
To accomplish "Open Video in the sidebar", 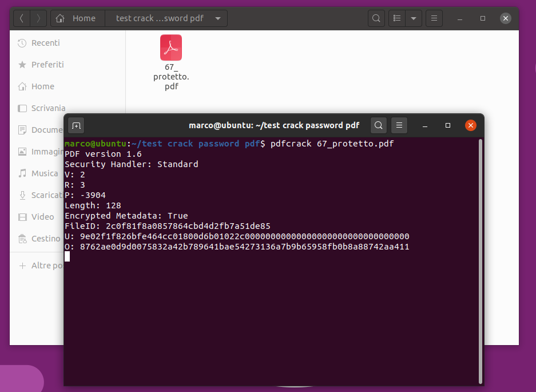I will [38, 217].
